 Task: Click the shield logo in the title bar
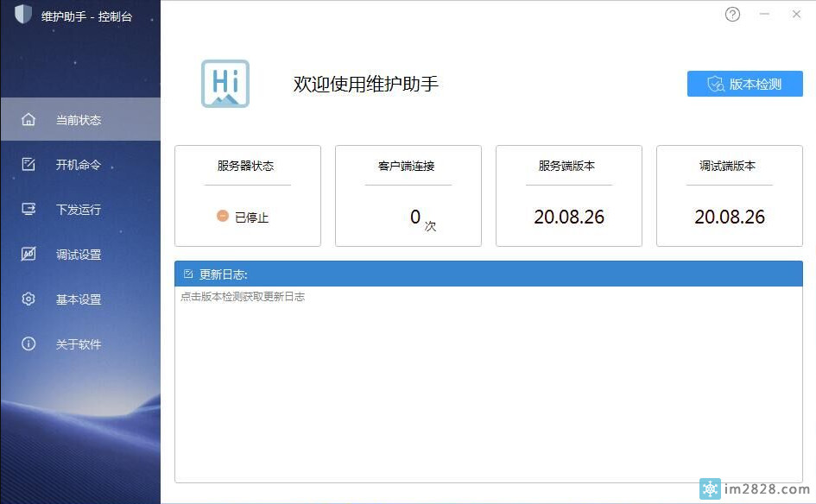pyautogui.click(x=23, y=15)
